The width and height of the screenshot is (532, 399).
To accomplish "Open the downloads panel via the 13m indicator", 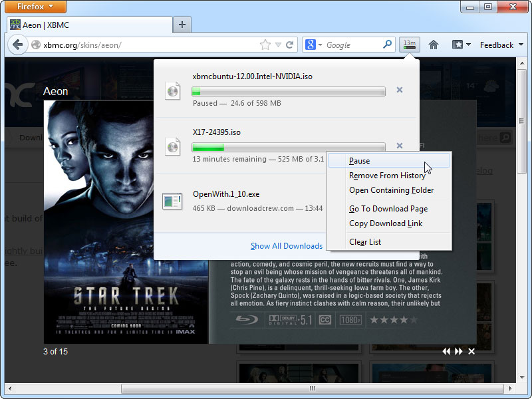I will coord(410,45).
